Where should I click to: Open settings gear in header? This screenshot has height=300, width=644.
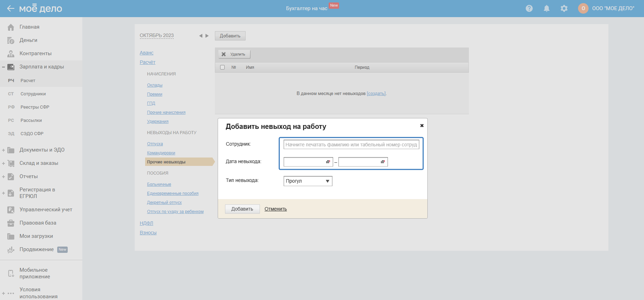[564, 8]
